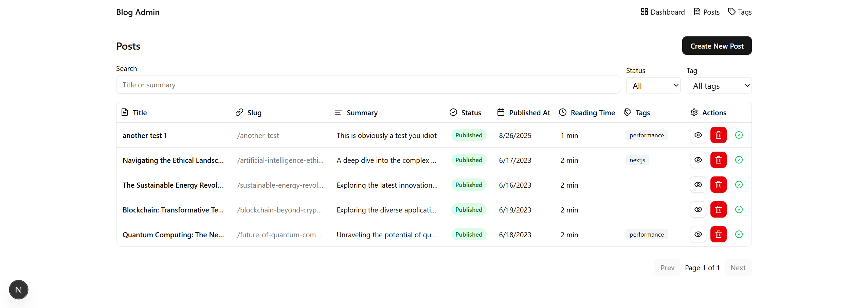This screenshot has height=308, width=868.
Task: Click green check icon for Sustainable Energy post
Action: 739,185
